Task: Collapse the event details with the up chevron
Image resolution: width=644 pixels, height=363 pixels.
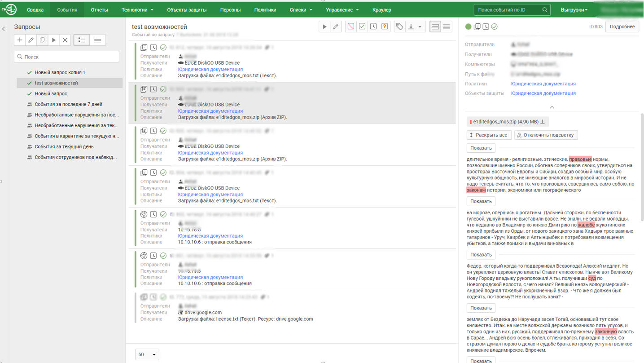Action: (552, 107)
